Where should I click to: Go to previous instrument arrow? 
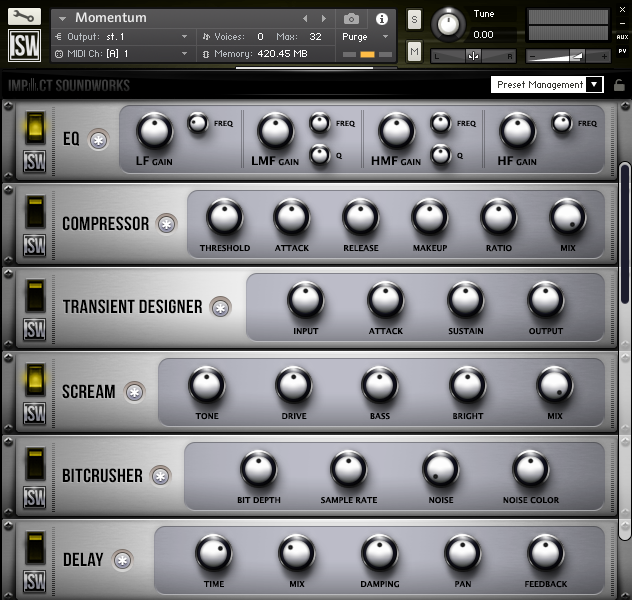tap(305, 19)
